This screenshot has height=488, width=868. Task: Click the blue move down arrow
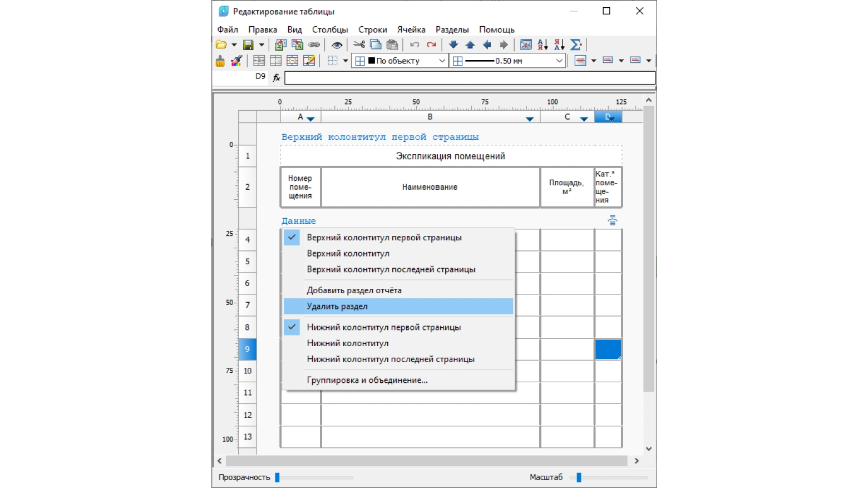click(x=453, y=45)
